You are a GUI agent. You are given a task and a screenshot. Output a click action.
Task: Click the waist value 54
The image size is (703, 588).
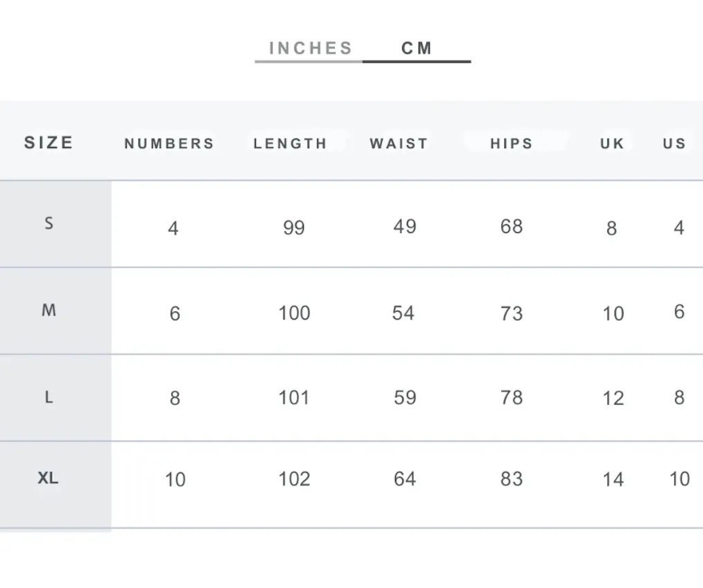(x=403, y=313)
